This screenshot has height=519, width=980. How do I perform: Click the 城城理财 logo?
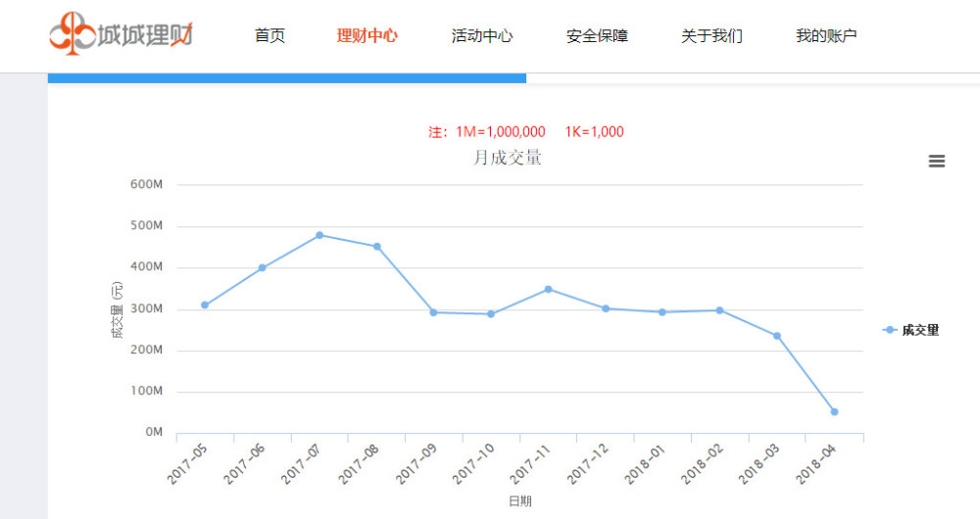point(122,35)
